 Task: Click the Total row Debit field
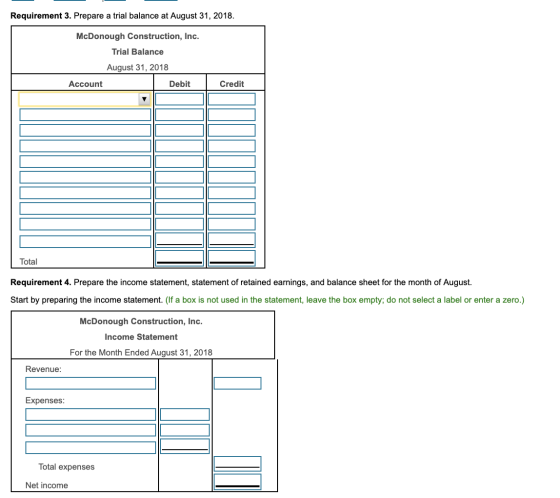180,258
